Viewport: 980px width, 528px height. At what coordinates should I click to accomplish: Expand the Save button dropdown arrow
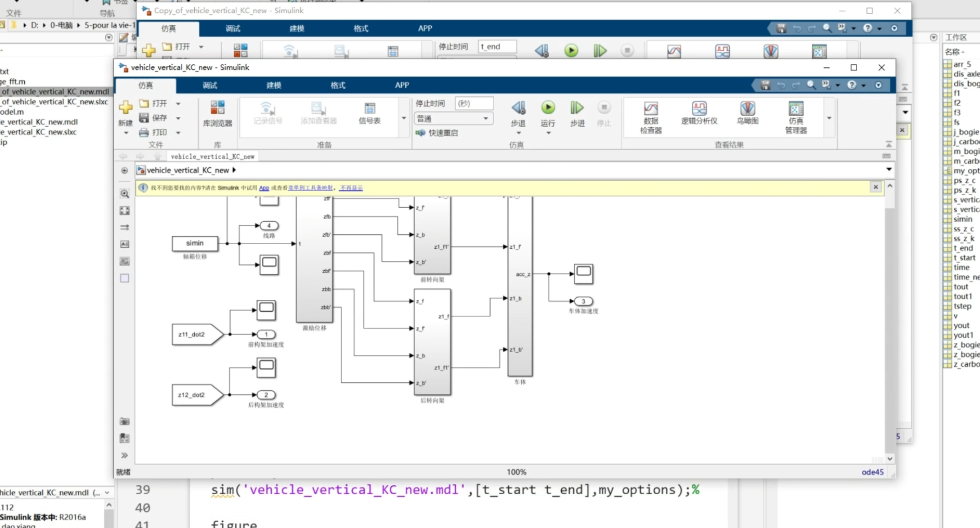pyautogui.click(x=178, y=118)
